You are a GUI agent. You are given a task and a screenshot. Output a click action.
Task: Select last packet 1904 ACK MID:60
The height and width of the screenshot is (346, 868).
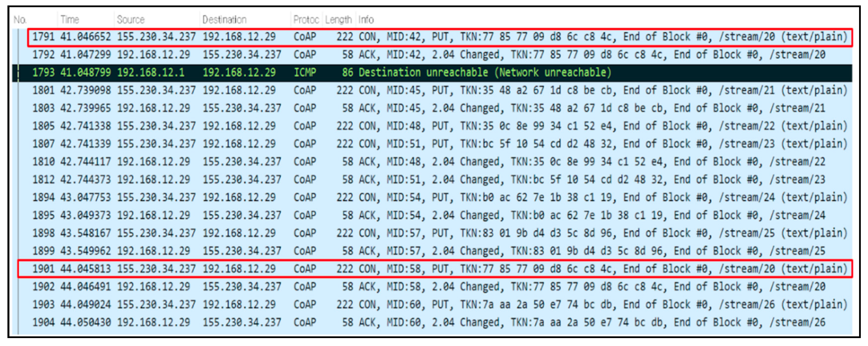coord(438,322)
